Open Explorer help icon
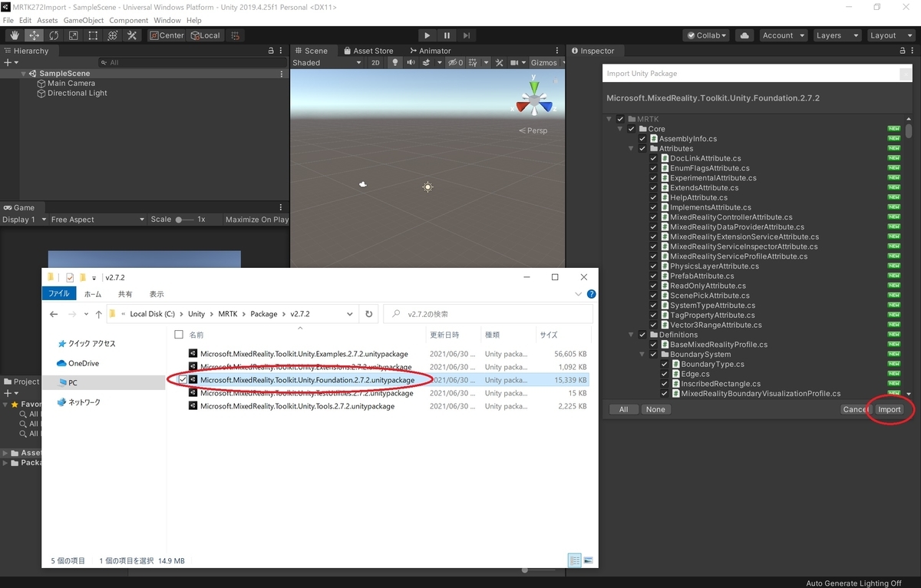The height and width of the screenshot is (588, 921). tap(591, 294)
